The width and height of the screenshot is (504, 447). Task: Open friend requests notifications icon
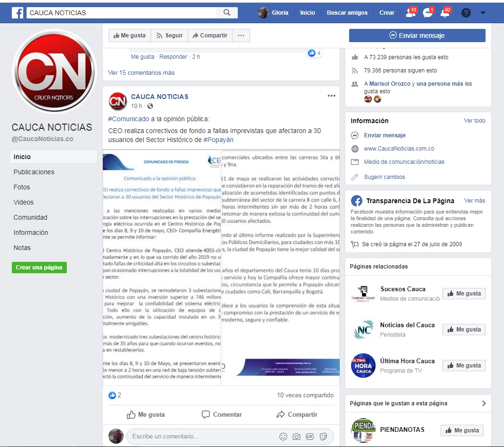410,13
